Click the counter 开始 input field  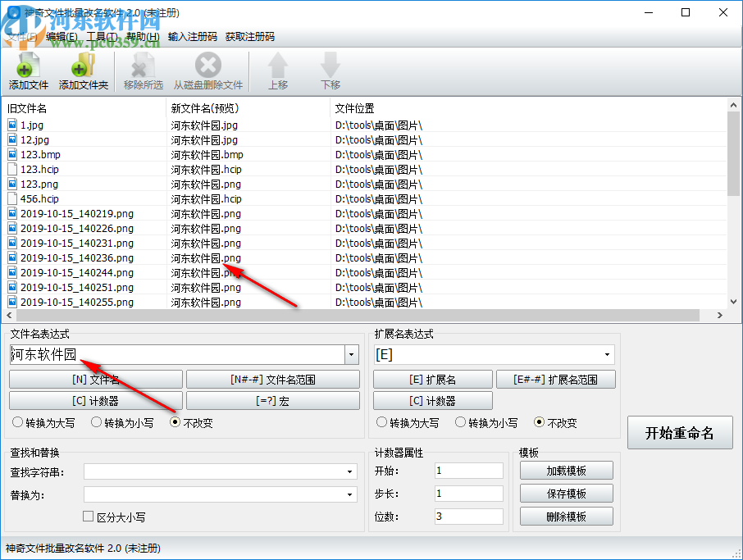(x=468, y=471)
